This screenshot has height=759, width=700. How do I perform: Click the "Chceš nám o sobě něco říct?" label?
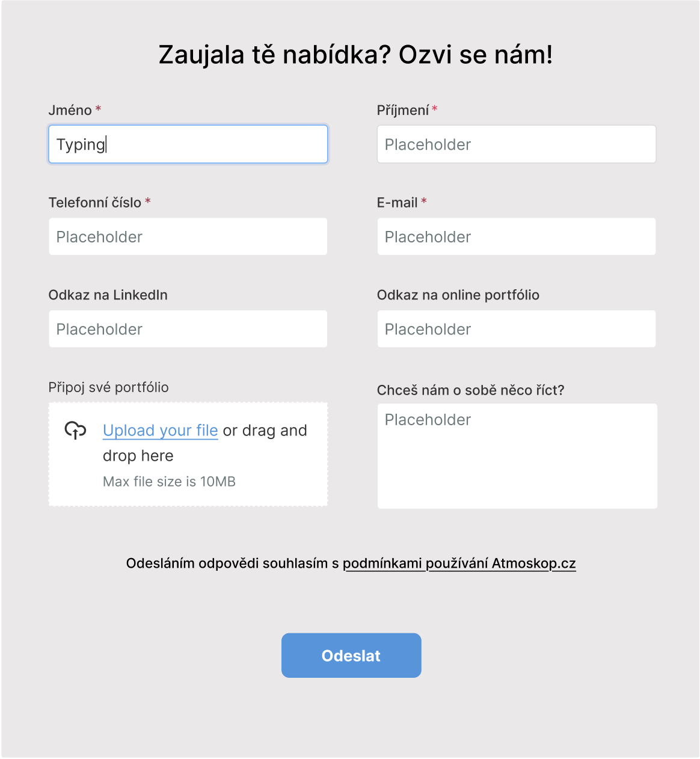[x=470, y=390]
